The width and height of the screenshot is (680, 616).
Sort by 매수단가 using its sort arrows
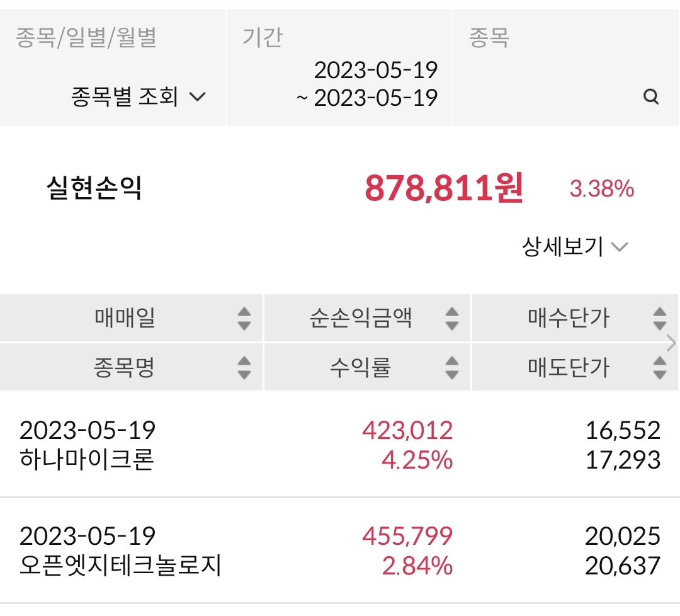(x=659, y=318)
